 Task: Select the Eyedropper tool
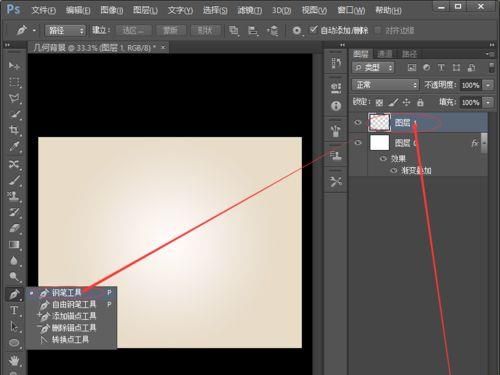[14, 147]
